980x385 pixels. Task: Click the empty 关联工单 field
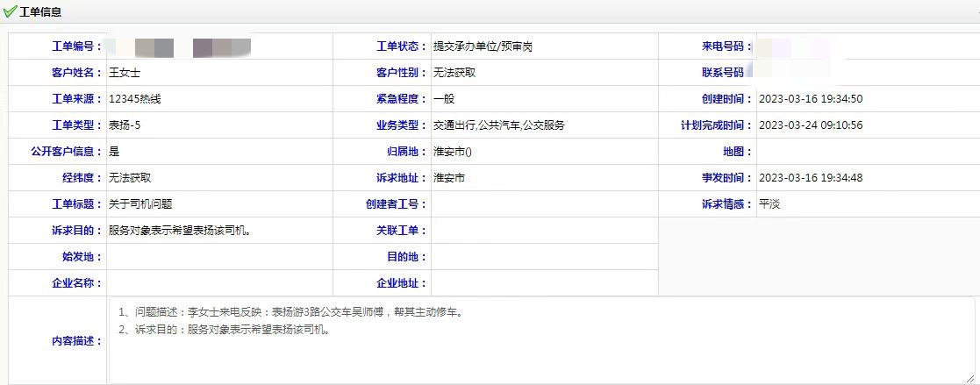pos(544,231)
